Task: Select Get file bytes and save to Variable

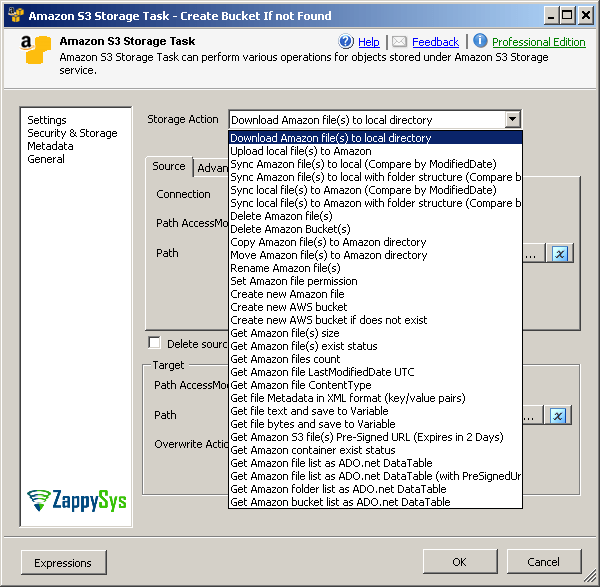Action: [375, 424]
